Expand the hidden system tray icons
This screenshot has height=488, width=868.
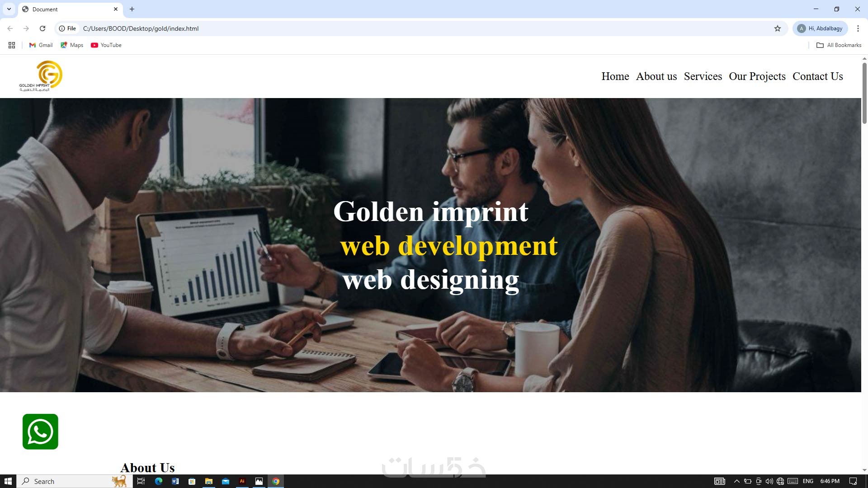pyautogui.click(x=736, y=481)
